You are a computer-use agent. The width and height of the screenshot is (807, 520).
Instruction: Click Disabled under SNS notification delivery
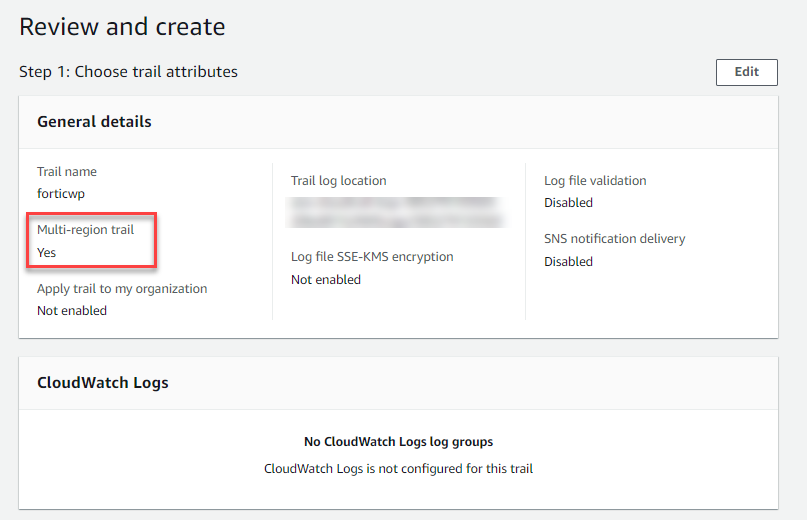pyautogui.click(x=568, y=262)
